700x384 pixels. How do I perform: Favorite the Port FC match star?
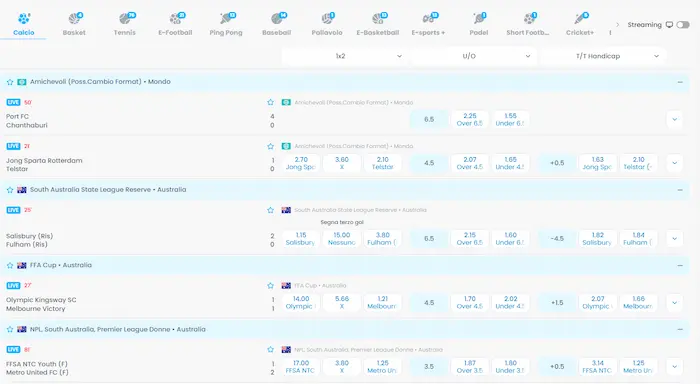(x=270, y=102)
